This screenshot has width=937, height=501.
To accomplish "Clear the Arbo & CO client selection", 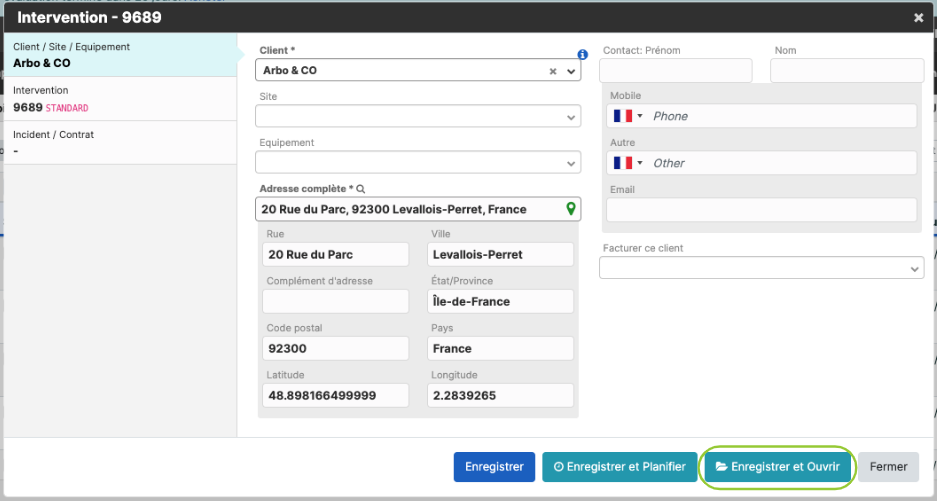I will click(553, 71).
